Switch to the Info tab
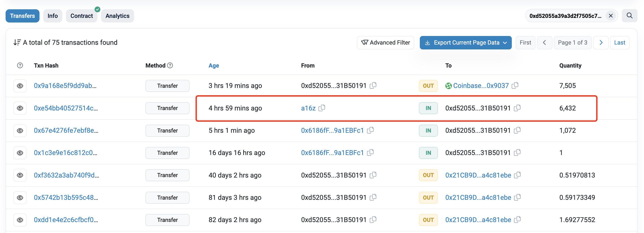 53,16
